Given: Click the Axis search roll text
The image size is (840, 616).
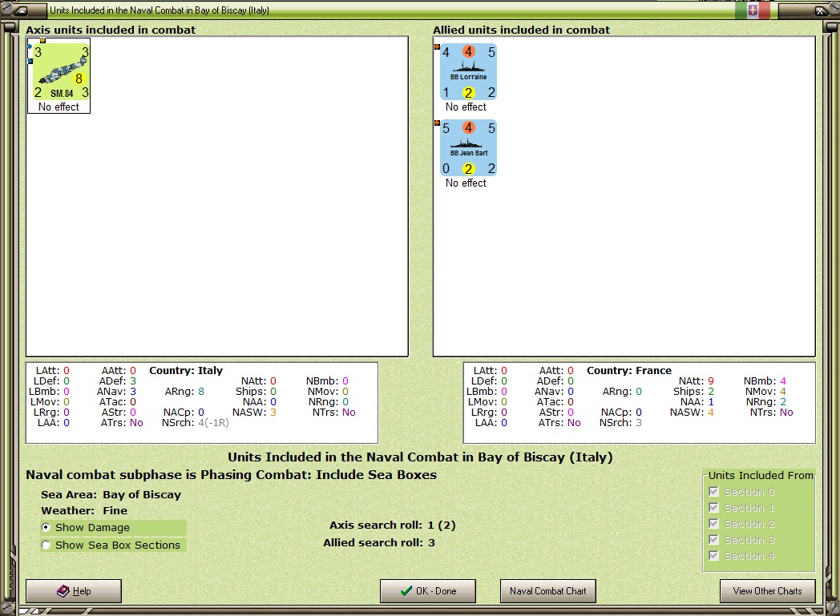Looking at the screenshot, I should 392,525.
